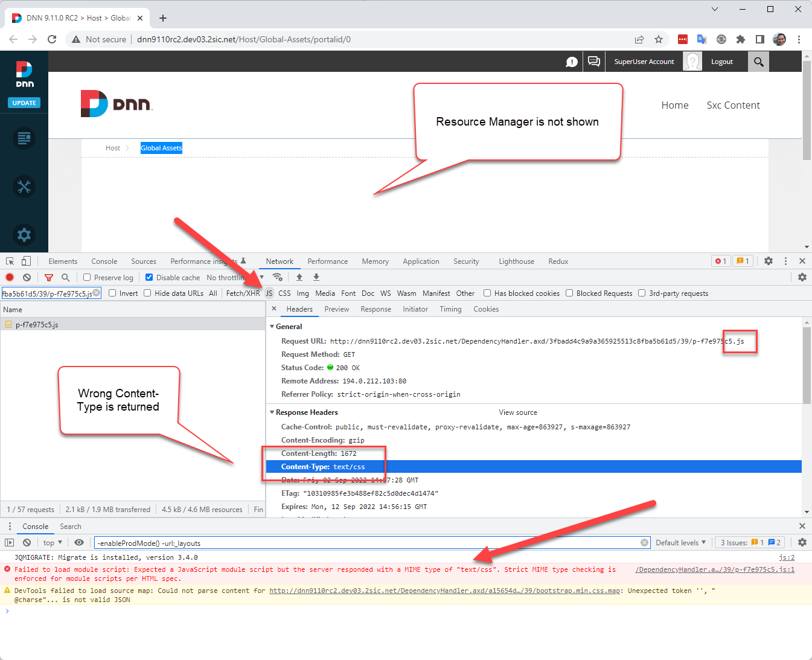Import HAR with the upload icon
This screenshot has height=660, width=812.
point(299,277)
